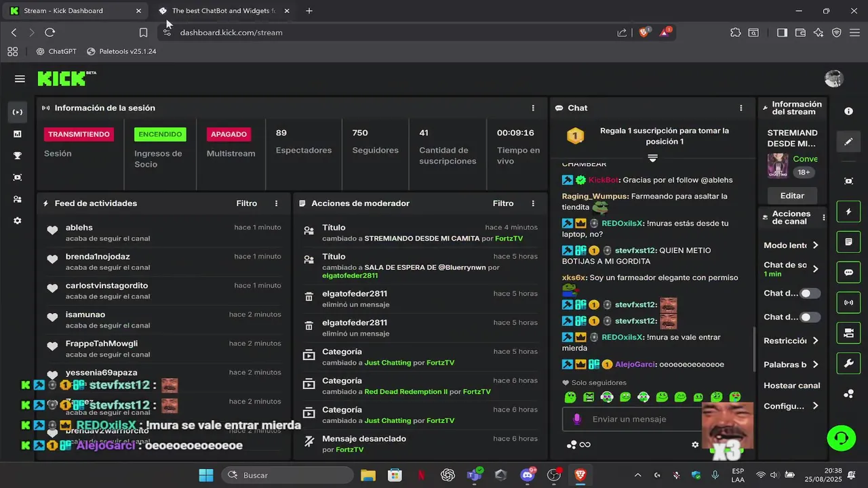Open the Chat panel kebab menu
This screenshot has width=868, height=488.
pyautogui.click(x=741, y=108)
